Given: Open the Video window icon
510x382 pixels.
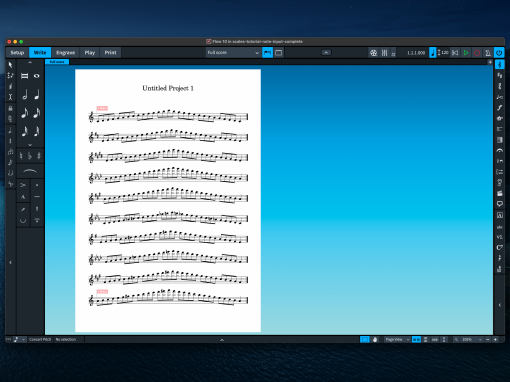Looking at the screenshot, I should [373, 53].
